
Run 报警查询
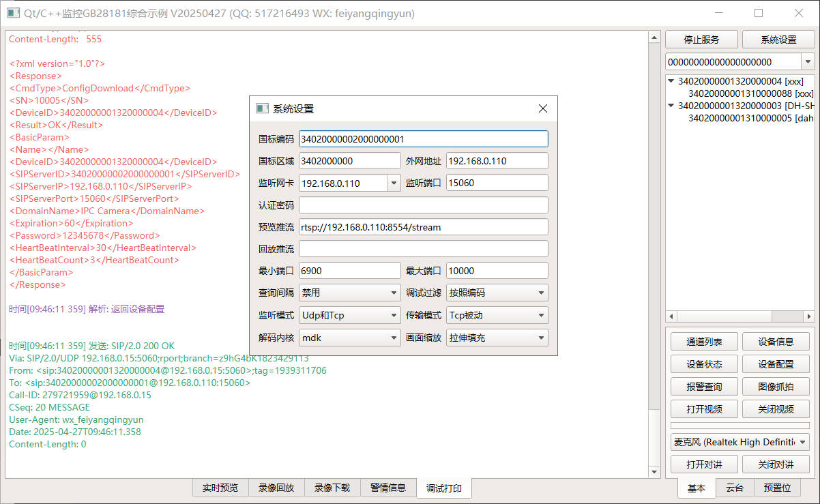pyautogui.click(x=705, y=387)
